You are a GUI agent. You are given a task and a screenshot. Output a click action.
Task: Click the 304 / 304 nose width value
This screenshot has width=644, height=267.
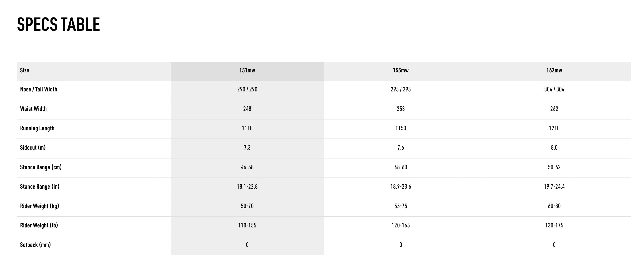tap(554, 89)
